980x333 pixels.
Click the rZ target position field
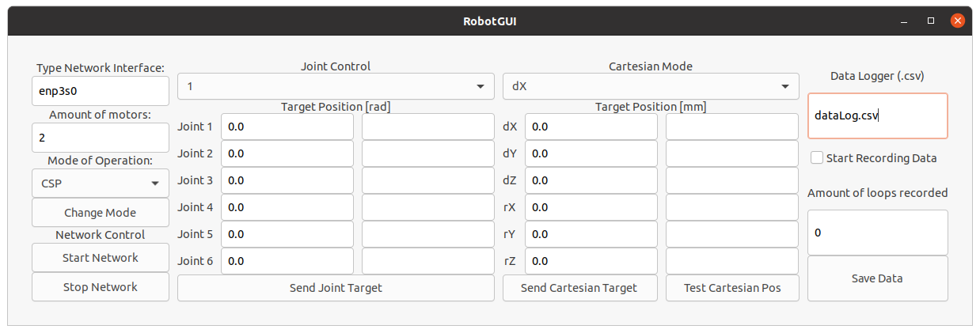click(591, 261)
